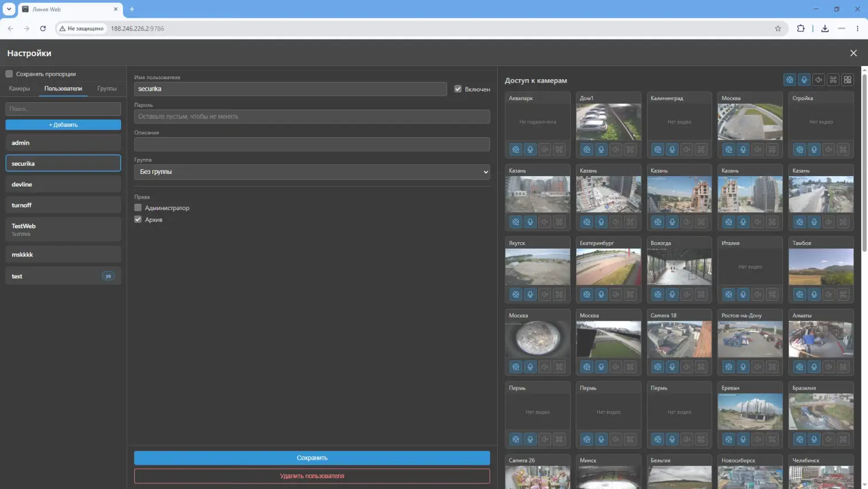
Task: Reload the page in the browser
Action: click(x=42, y=28)
